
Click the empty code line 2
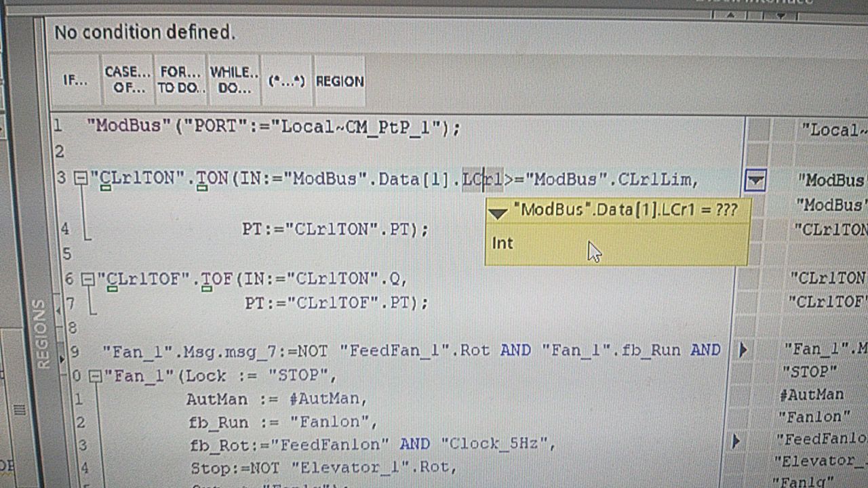tap(400, 151)
